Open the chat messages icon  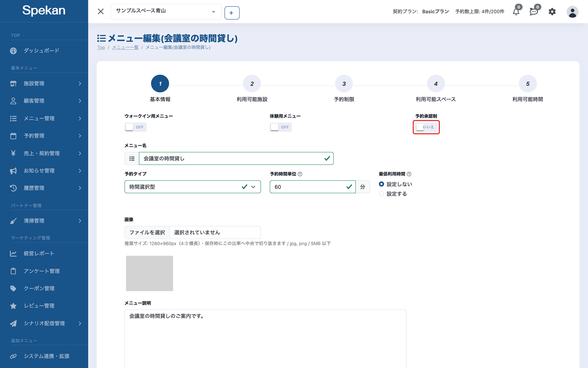pyautogui.click(x=534, y=11)
